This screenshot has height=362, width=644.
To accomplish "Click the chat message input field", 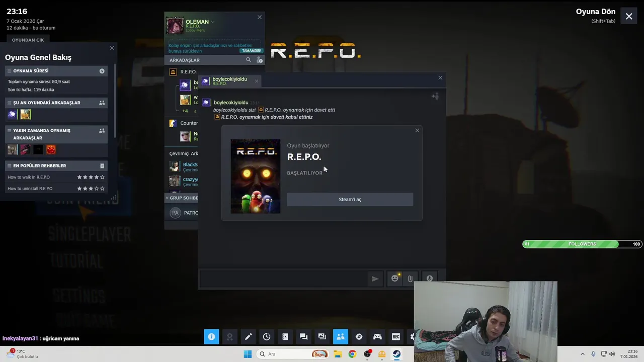I will 283,279.
